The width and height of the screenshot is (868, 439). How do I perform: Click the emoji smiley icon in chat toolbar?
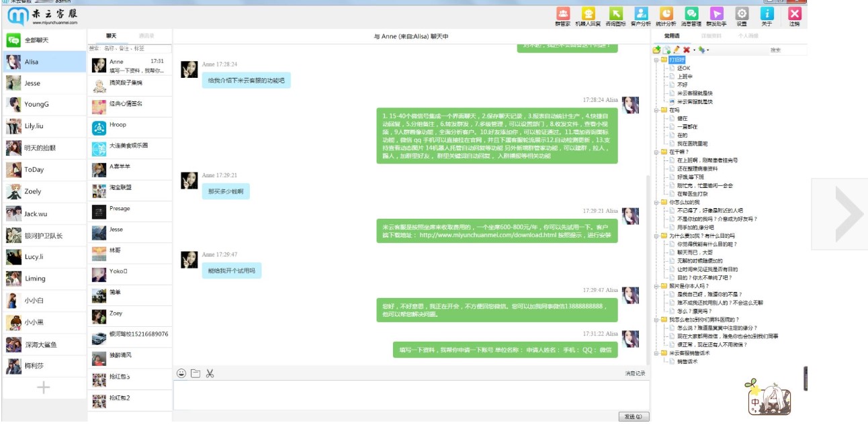click(x=181, y=373)
